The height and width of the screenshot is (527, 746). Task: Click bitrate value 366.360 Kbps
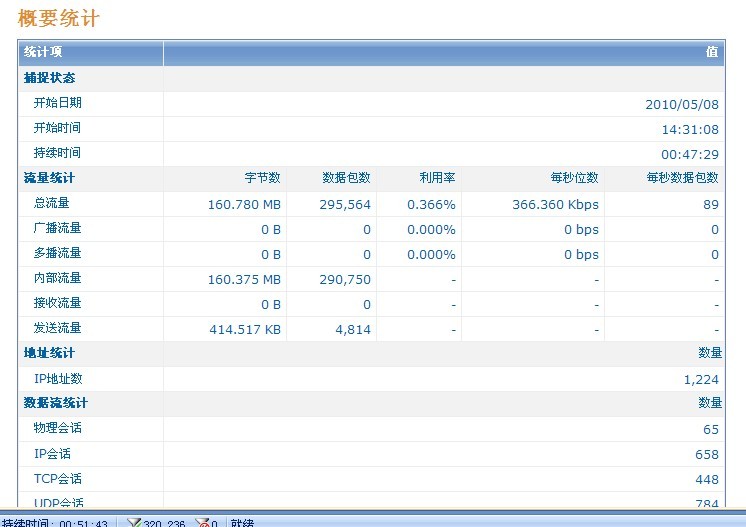(555, 205)
